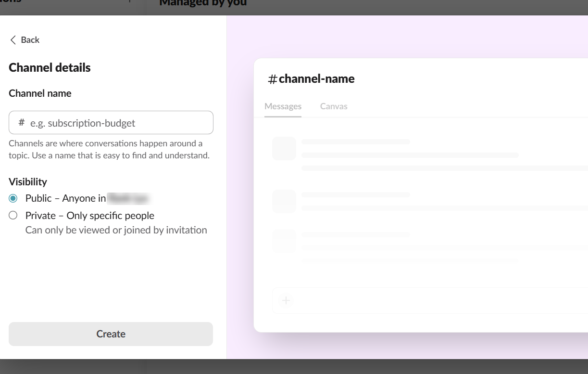Select the Public visibility option
Viewport: 588px width, 374px height.
tap(14, 198)
